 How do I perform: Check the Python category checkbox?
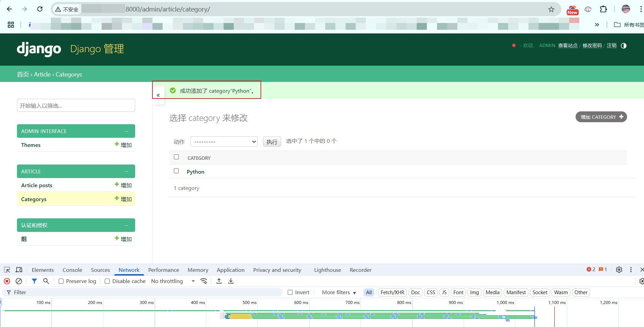coord(176,171)
